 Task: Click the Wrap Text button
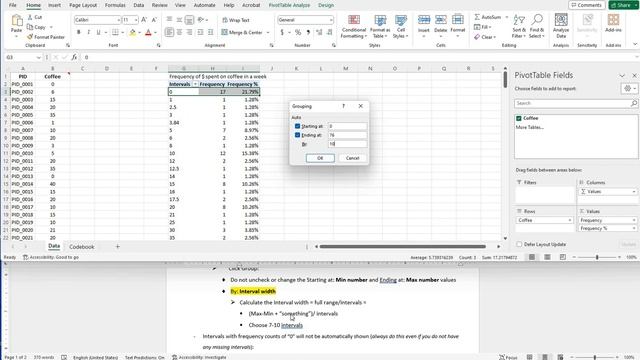point(236,20)
